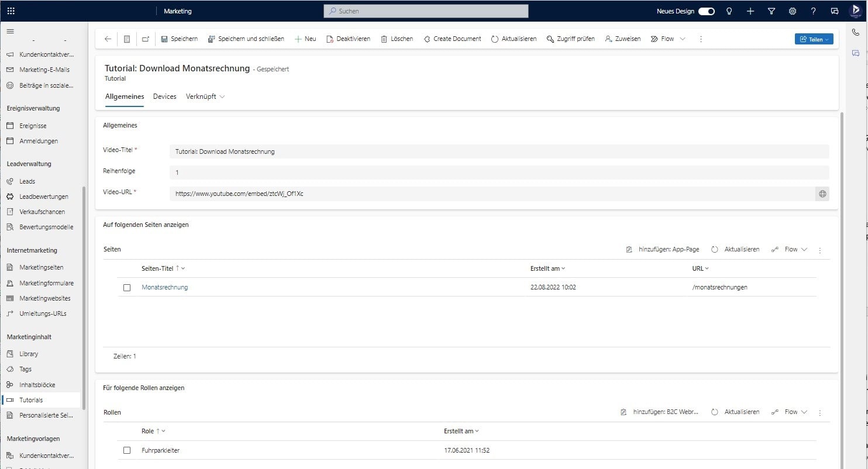868x469 pixels.
Task: Click the lightbulb ideas icon
Action: tap(729, 11)
